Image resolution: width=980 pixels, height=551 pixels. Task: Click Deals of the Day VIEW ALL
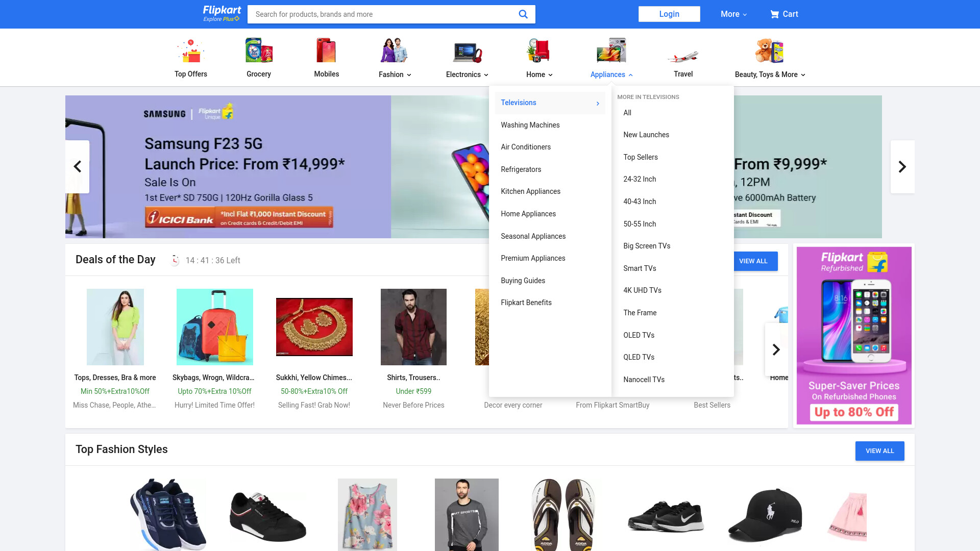756,261
